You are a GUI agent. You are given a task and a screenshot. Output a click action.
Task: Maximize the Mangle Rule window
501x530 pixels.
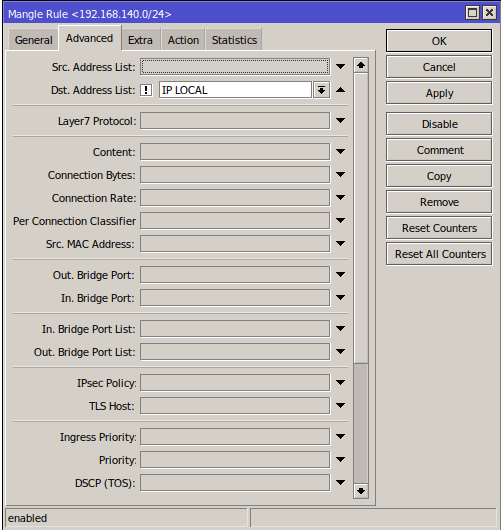point(472,13)
